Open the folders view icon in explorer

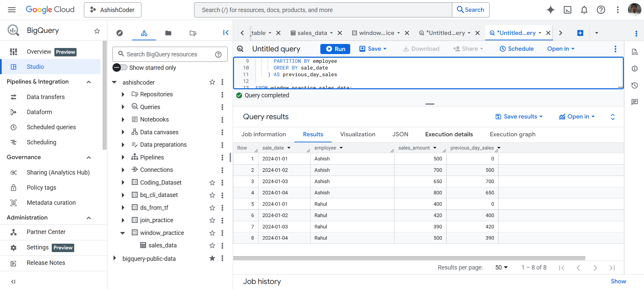168,33
